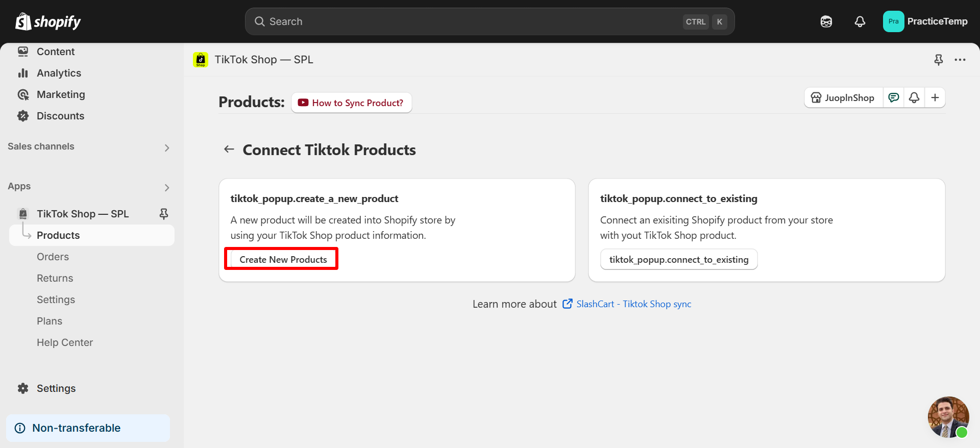Expand the Sales channels section
Viewport: 980px width, 448px height.
click(x=167, y=148)
